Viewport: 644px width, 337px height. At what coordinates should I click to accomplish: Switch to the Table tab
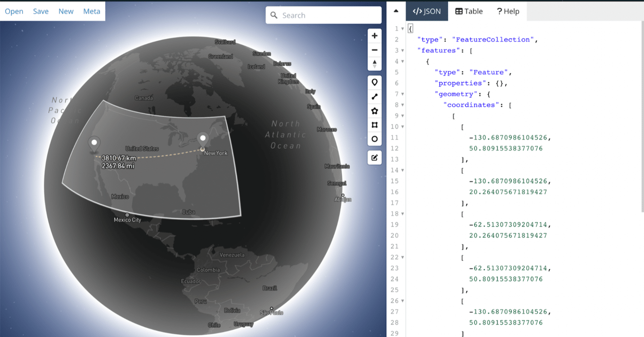pos(468,11)
